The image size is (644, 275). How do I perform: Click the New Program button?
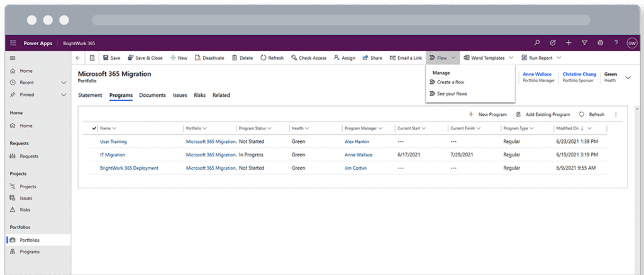coord(487,114)
